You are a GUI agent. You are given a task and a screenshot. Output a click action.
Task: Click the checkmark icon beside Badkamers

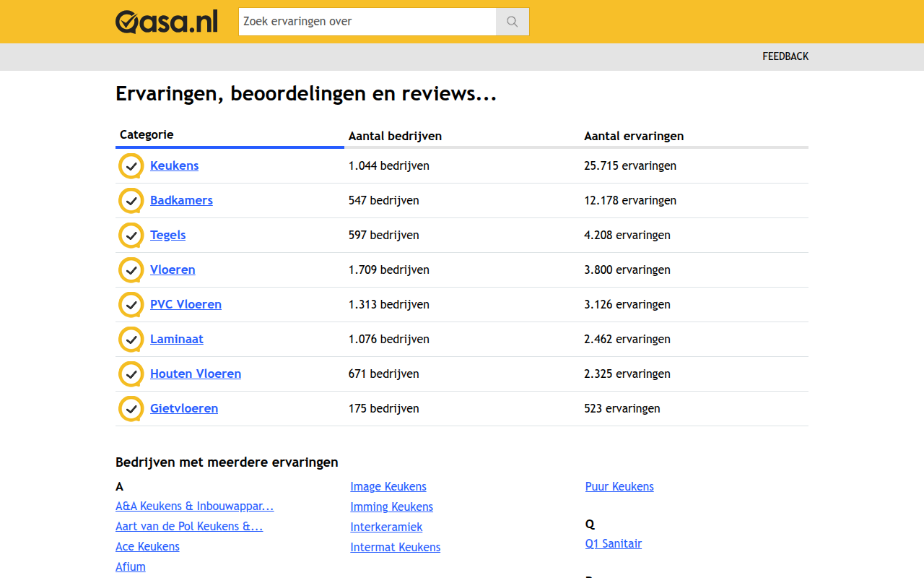[131, 201]
